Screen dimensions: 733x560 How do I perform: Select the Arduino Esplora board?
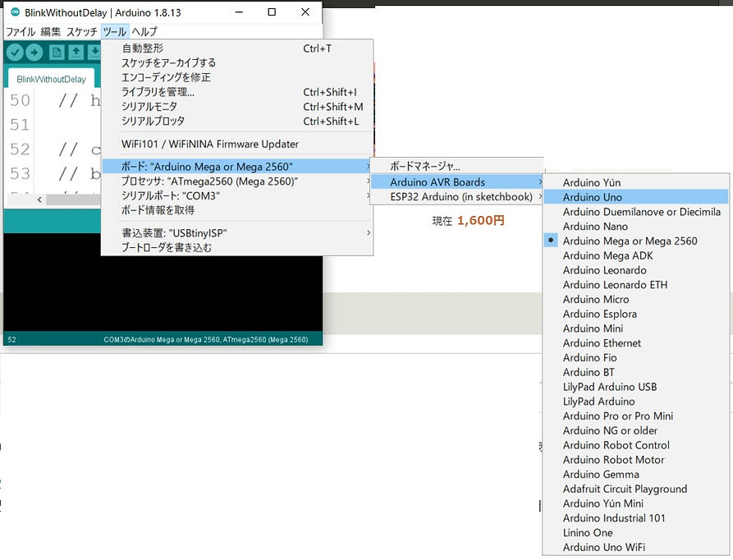[x=636, y=314]
